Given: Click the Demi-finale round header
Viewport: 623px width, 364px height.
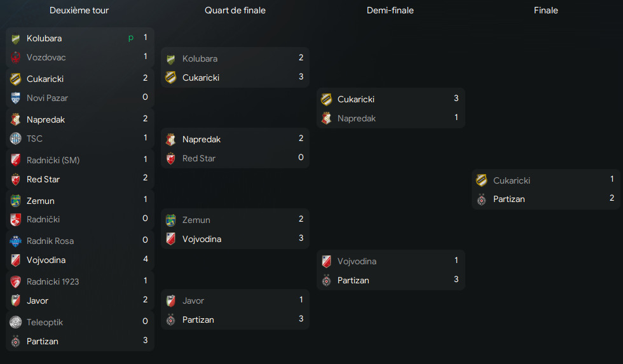Looking at the screenshot, I should (390, 10).
